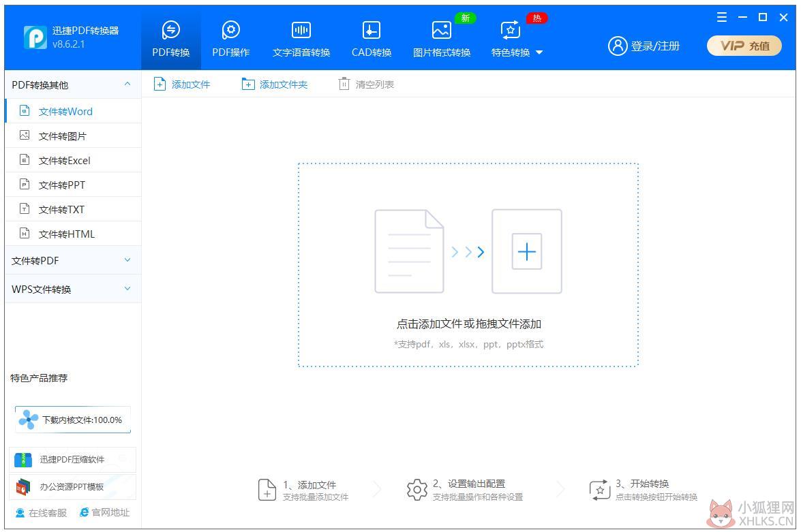This screenshot has width=801, height=532.
Task: Click the 添加文件 plus-page icon
Action: (x=160, y=84)
